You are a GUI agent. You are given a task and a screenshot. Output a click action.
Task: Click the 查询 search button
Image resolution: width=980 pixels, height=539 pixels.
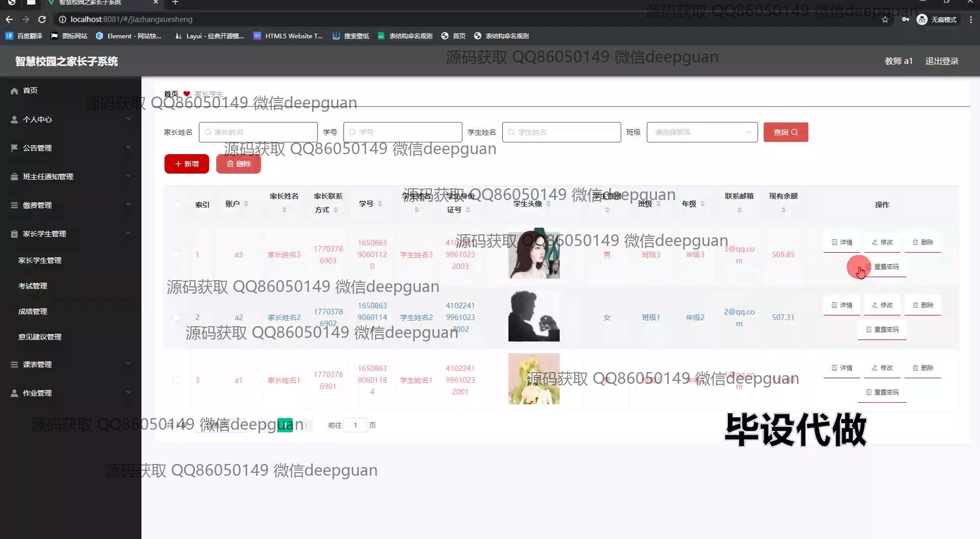click(786, 132)
